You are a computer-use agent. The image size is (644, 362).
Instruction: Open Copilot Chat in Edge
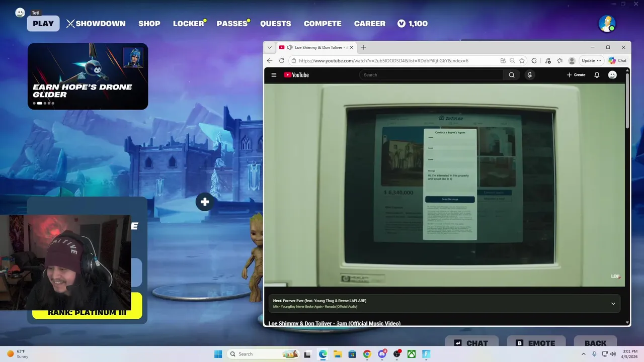coord(617,61)
